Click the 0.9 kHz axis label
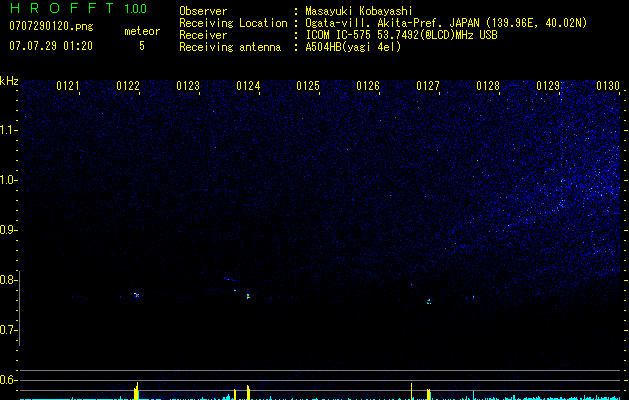 click(9, 230)
